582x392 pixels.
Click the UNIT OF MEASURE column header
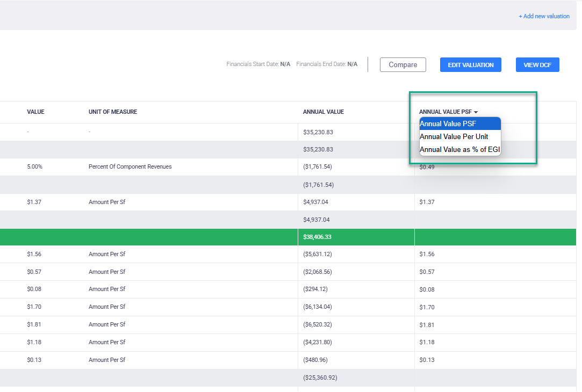(113, 112)
